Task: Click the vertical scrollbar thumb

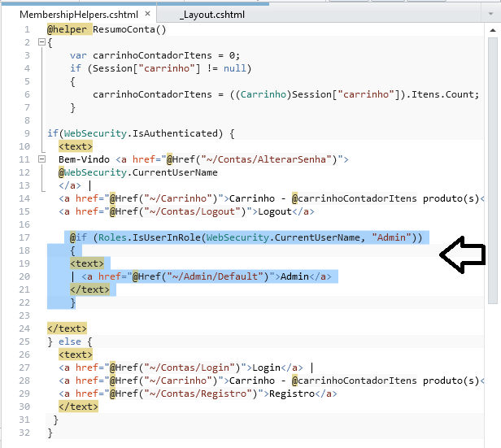Action: coord(493,171)
